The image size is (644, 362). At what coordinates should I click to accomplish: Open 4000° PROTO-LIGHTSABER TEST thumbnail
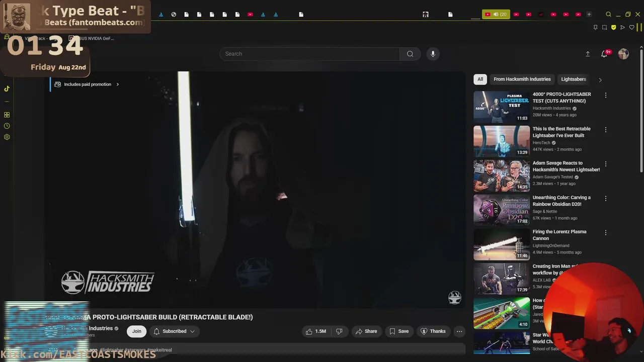click(502, 107)
